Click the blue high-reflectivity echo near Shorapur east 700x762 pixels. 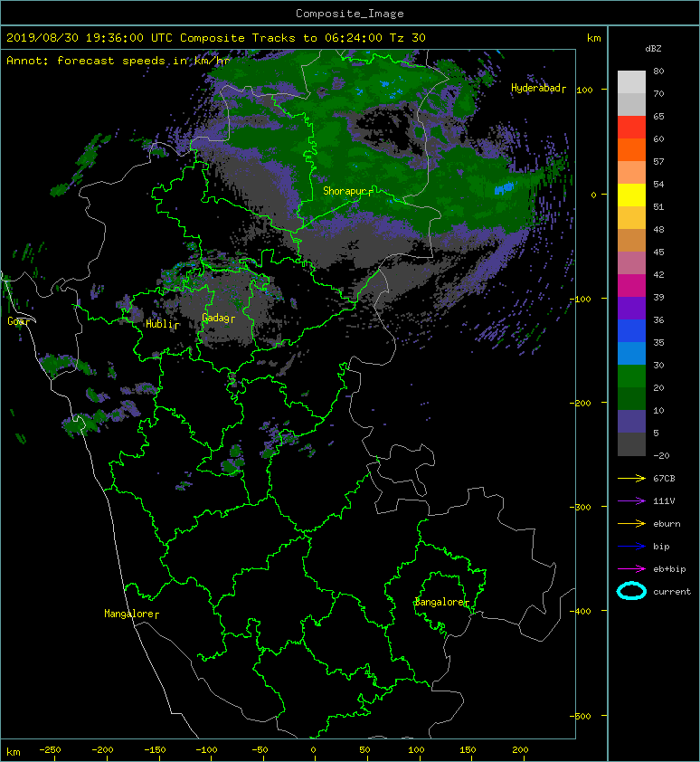point(505,188)
